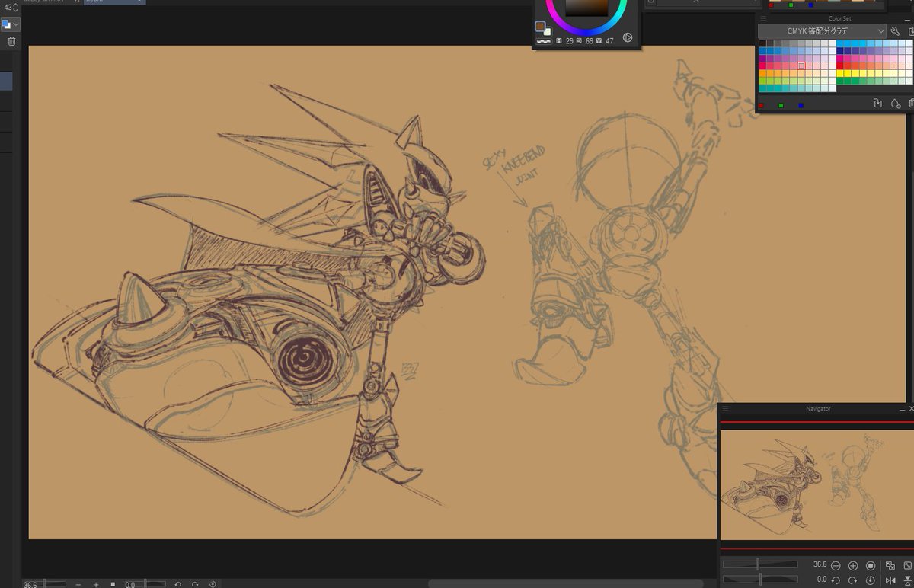914x588 pixels.
Task: Select the transparent color bar under swatches
Action: pyautogui.click(x=544, y=42)
